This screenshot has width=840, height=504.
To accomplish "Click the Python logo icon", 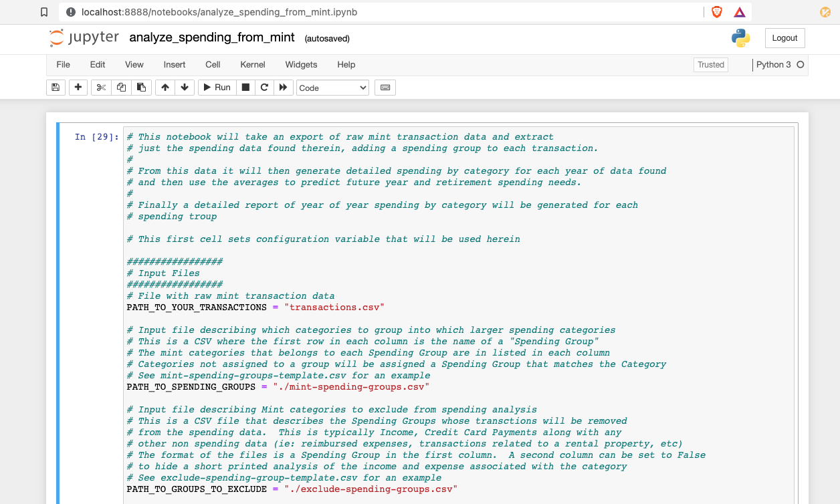I will (x=740, y=38).
